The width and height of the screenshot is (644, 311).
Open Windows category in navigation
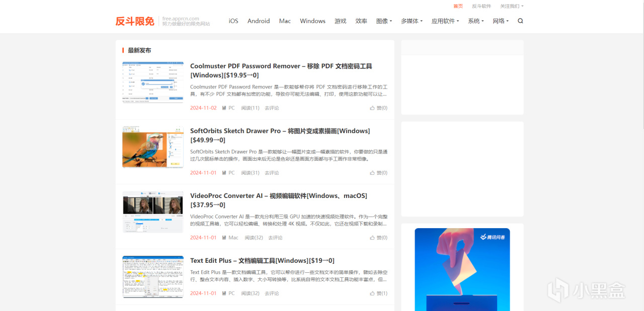tap(312, 21)
